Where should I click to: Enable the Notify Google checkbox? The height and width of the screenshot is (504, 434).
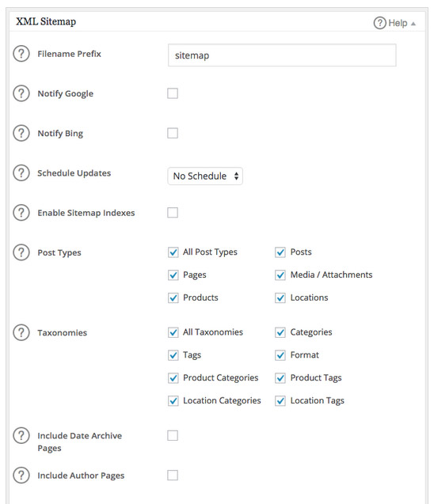(173, 93)
